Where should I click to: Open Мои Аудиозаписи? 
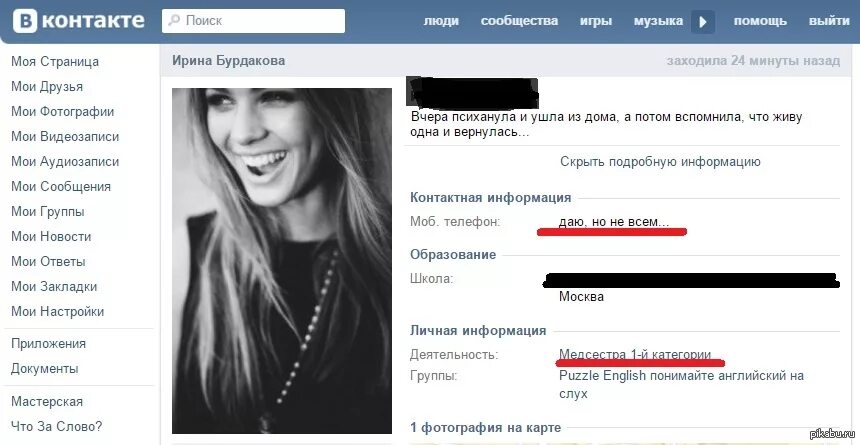click(x=65, y=161)
